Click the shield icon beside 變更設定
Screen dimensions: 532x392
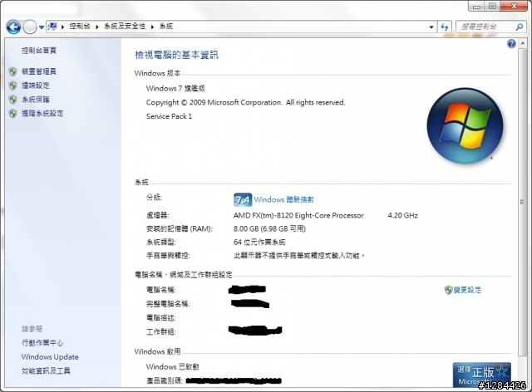(x=449, y=290)
